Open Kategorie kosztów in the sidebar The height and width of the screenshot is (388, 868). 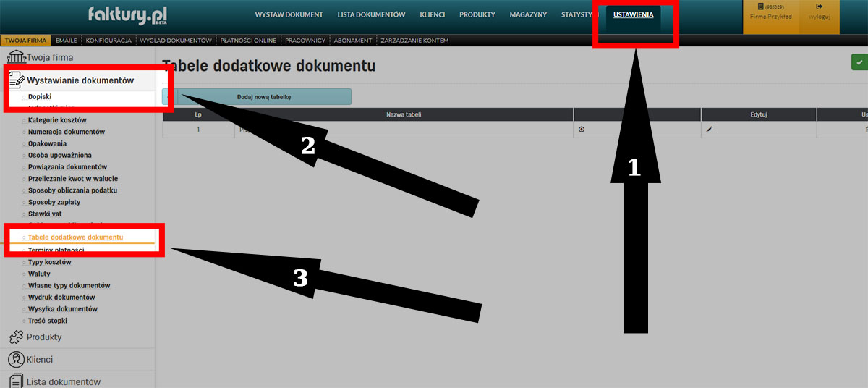57,119
